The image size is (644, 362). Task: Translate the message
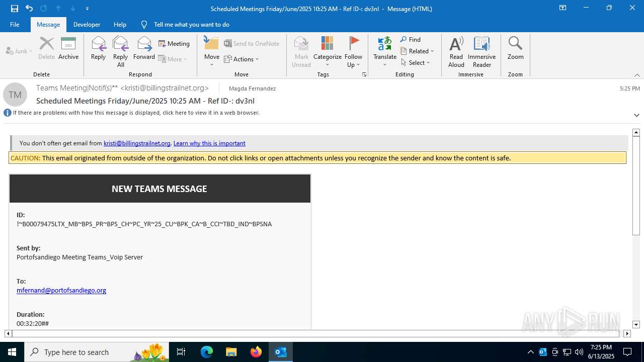pos(385,52)
